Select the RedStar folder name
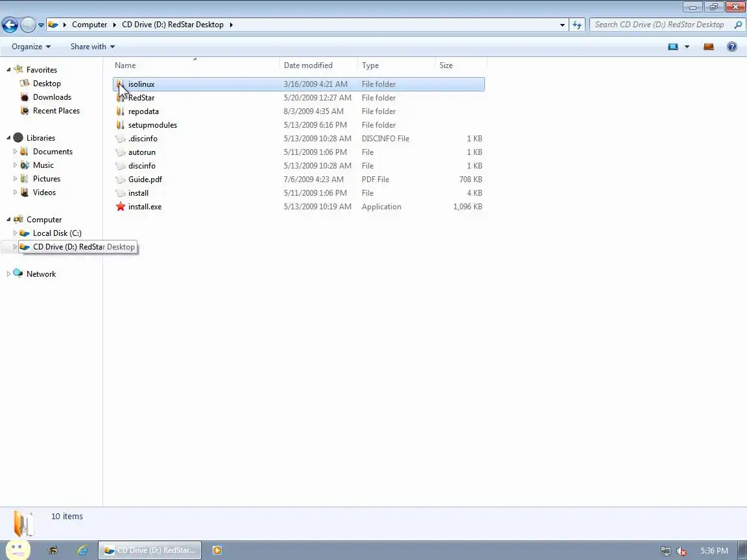This screenshot has width=747, height=560. 141,98
